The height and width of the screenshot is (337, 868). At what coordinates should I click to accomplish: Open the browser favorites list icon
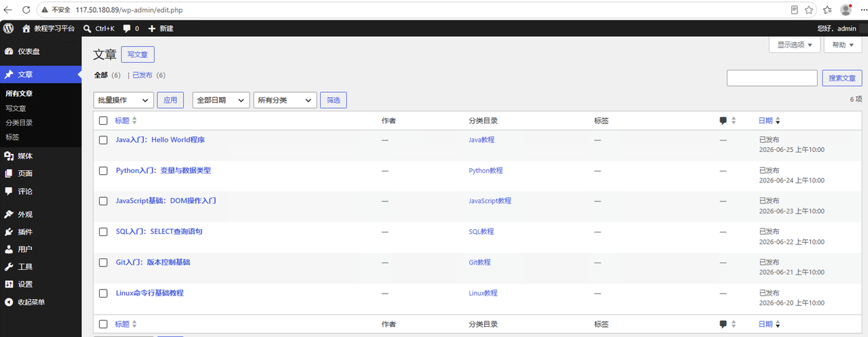[828, 10]
